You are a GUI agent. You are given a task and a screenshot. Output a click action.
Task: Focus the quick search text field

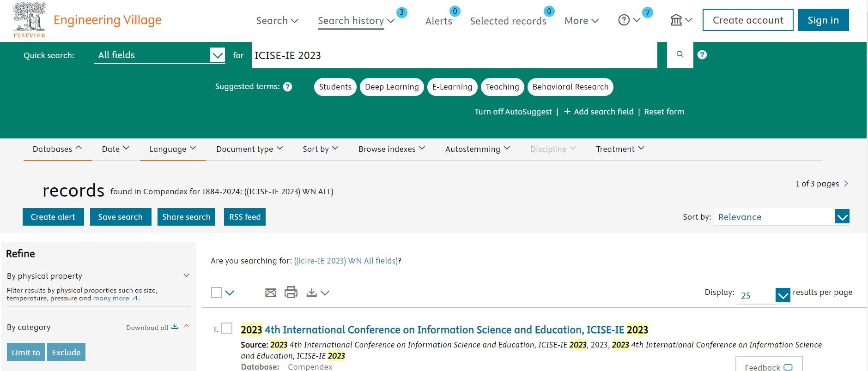[455, 55]
